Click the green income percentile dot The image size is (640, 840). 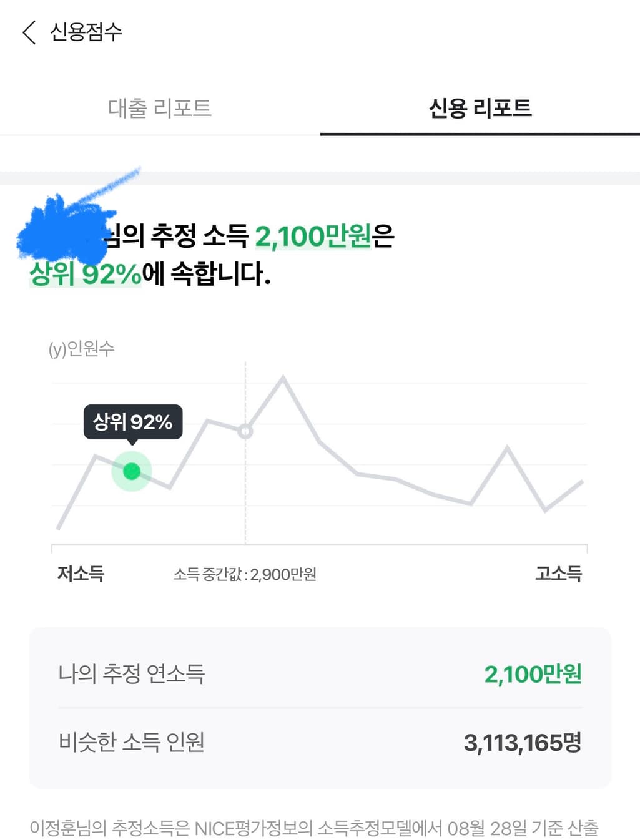131,471
